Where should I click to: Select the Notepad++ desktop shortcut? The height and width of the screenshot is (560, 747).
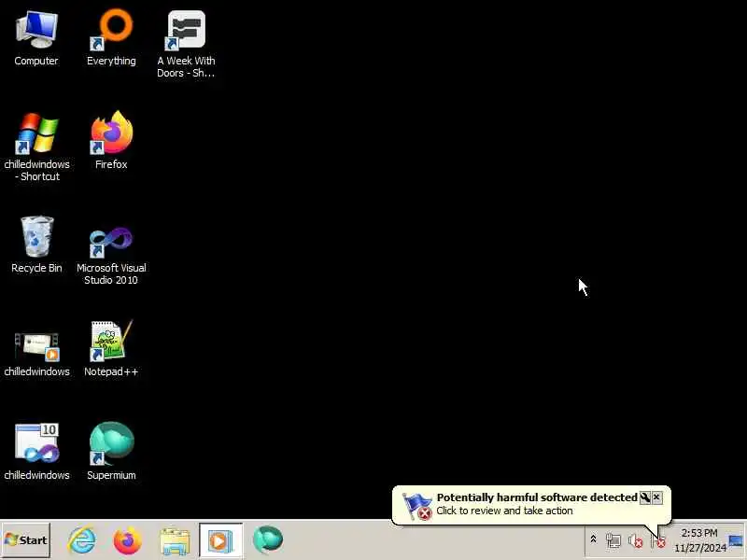click(111, 348)
